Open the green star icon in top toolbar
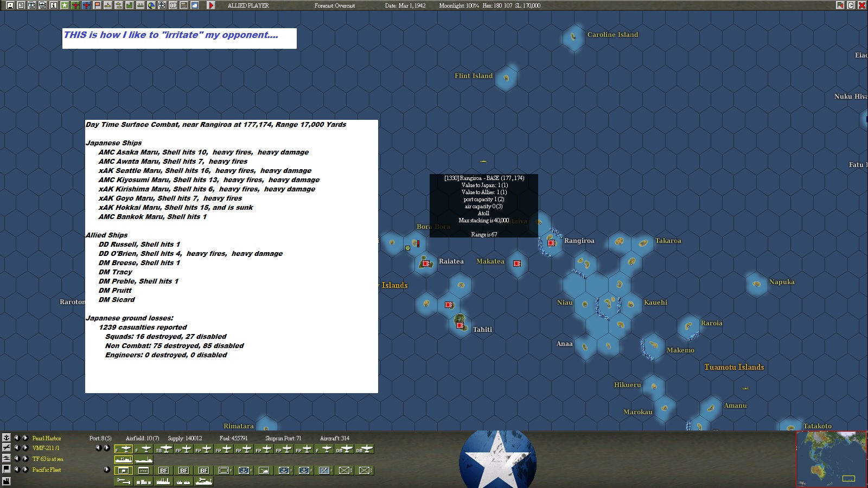The height and width of the screenshot is (488, 868). click(64, 5)
